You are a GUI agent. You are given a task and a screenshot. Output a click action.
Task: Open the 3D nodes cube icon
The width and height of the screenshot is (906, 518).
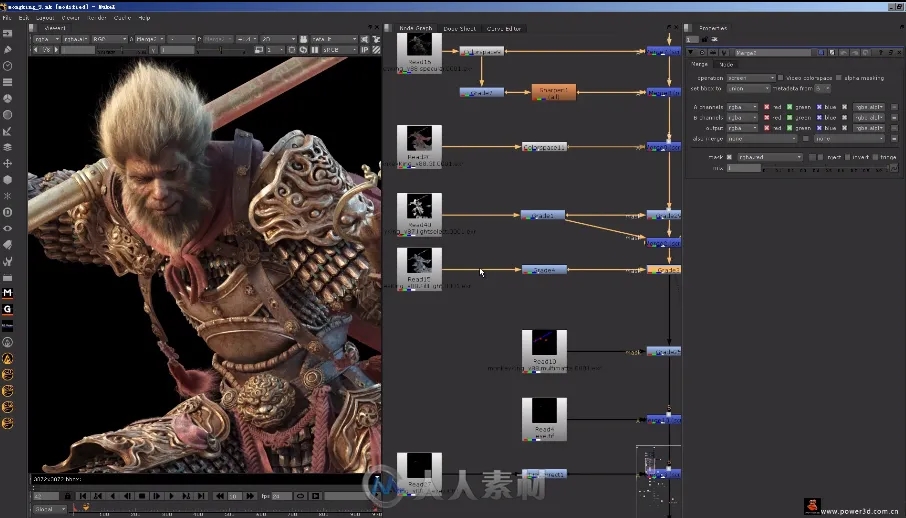[8, 180]
